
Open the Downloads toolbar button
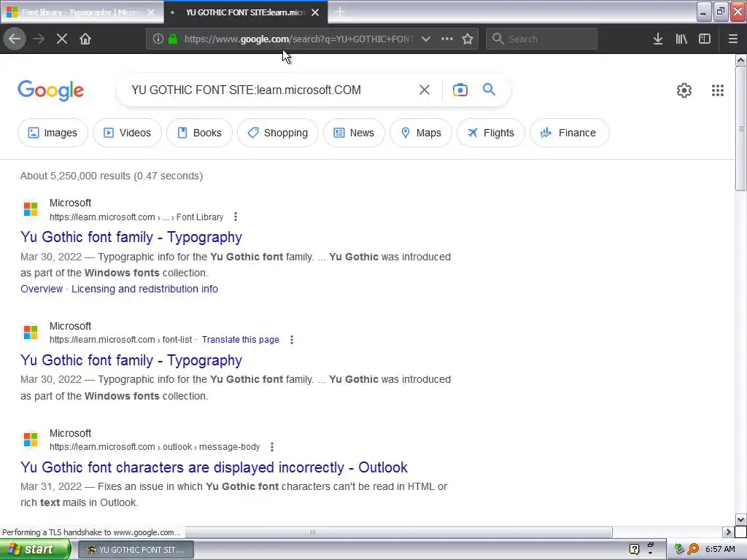click(658, 39)
